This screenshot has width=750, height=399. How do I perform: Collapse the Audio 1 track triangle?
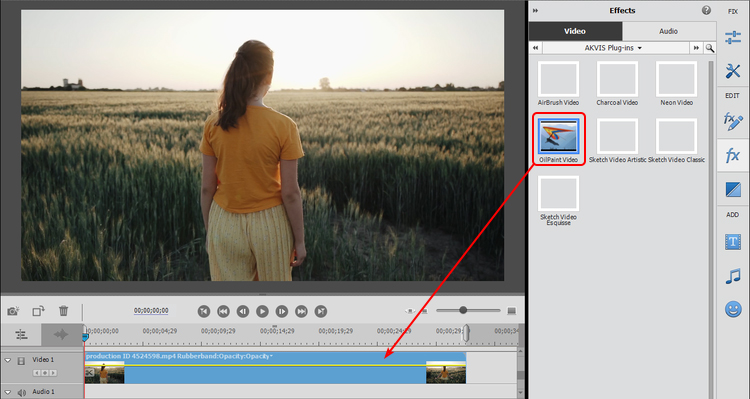(x=8, y=392)
